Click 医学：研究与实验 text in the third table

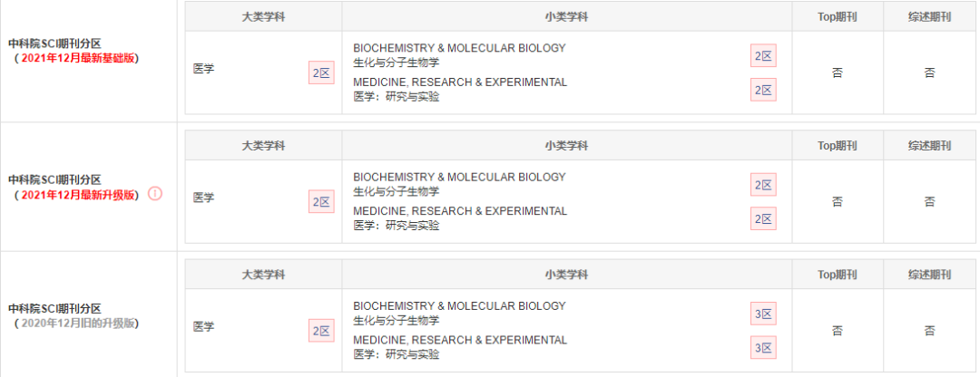pyautogui.click(x=397, y=354)
